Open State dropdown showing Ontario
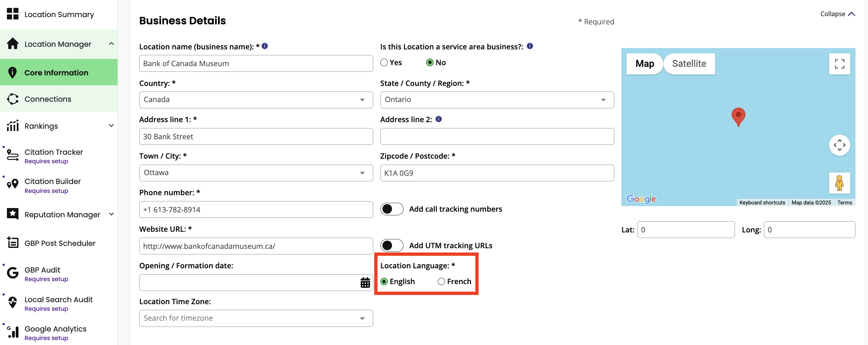The image size is (868, 345). (497, 100)
